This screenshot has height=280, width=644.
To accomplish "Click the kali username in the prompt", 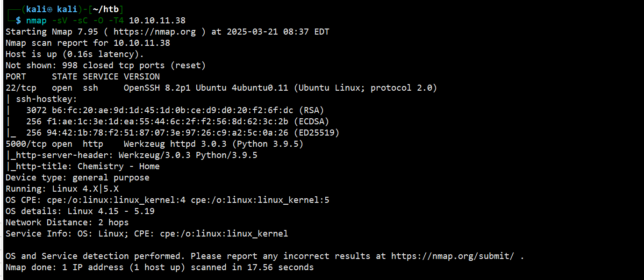I will click(x=36, y=9).
